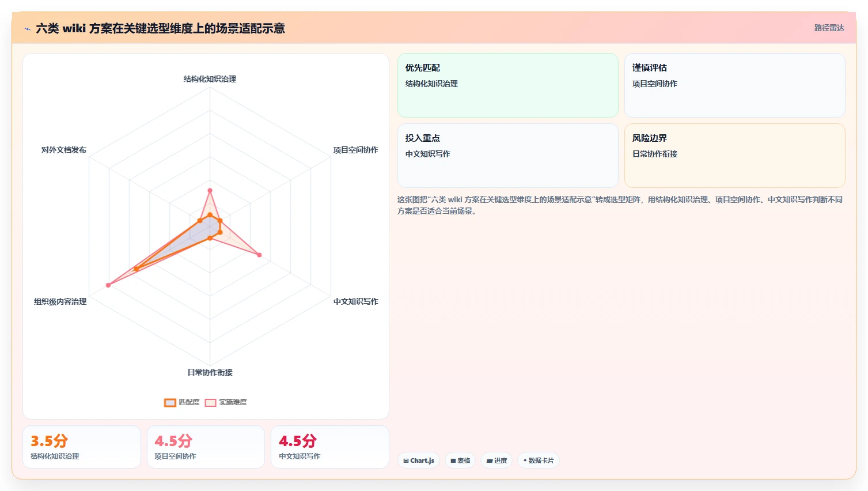Click the 中文知识写作 radar axis label
Image resolution: width=868 pixels, height=491 pixels.
tap(355, 301)
